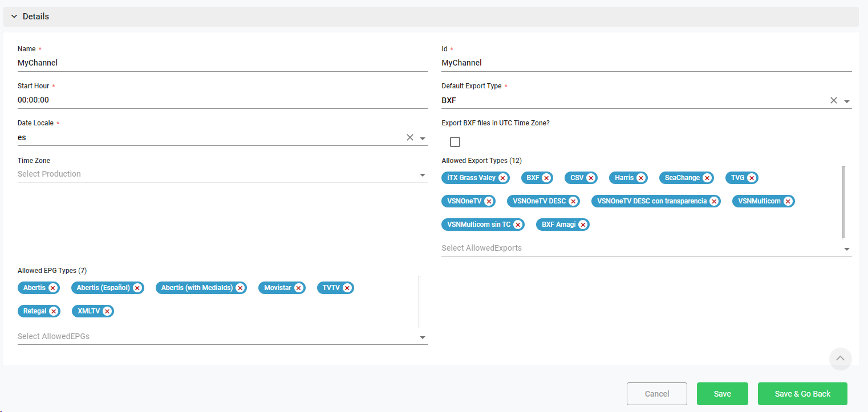The image size is (868, 412).
Task: Open the Default Export Type dropdown arrow
Action: click(847, 101)
